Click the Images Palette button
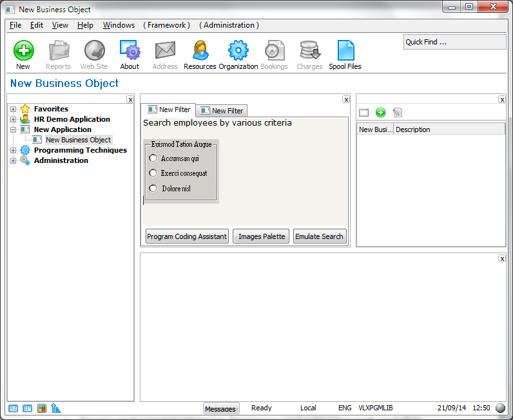The image size is (513, 420). (261, 236)
